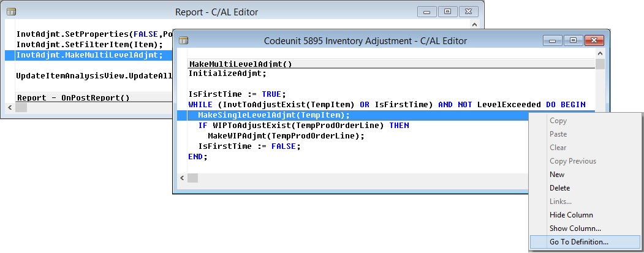Click the left scroll arrow in the Report editor
Image resolution: width=644 pixels, height=253 pixels.
[10, 107]
